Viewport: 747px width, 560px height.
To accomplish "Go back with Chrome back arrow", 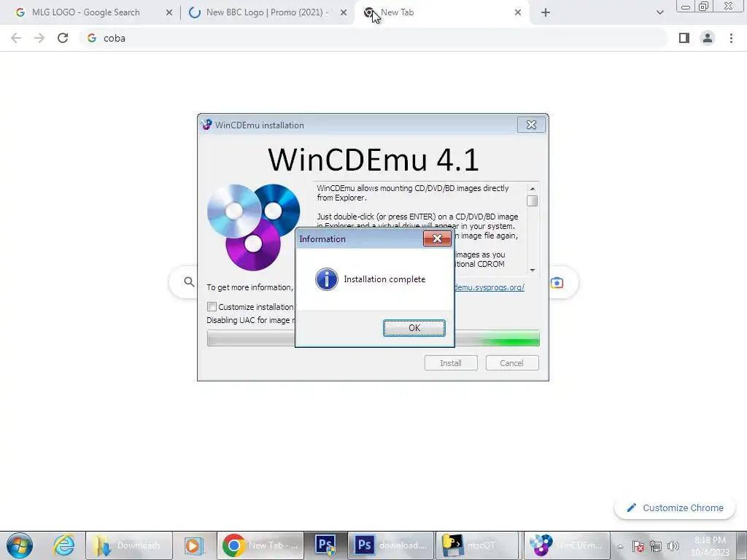I will coord(16,38).
